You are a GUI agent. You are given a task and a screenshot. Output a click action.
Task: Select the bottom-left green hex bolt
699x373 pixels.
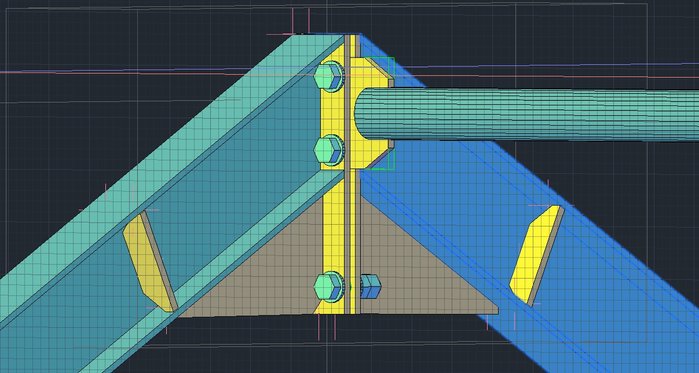(328, 287)
